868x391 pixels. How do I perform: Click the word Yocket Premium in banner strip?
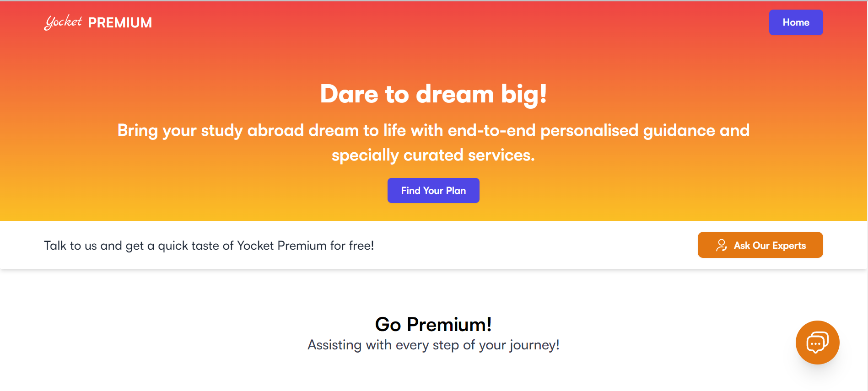pos(282,246)
